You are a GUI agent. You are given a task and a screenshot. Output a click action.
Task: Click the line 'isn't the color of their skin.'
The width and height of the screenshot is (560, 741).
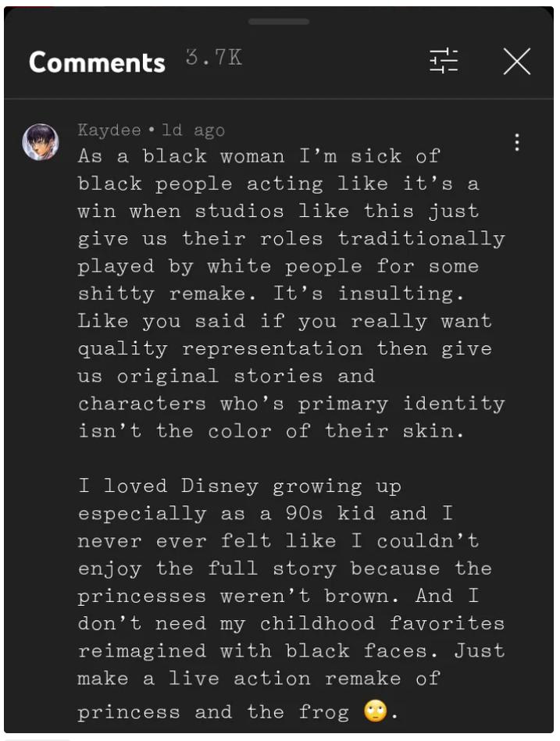coord(270,430)
